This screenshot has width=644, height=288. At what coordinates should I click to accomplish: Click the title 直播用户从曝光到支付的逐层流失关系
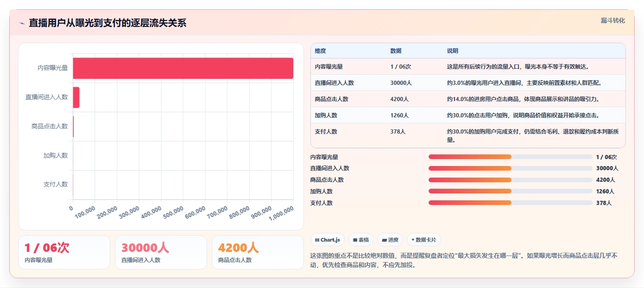tap(107, 23)
